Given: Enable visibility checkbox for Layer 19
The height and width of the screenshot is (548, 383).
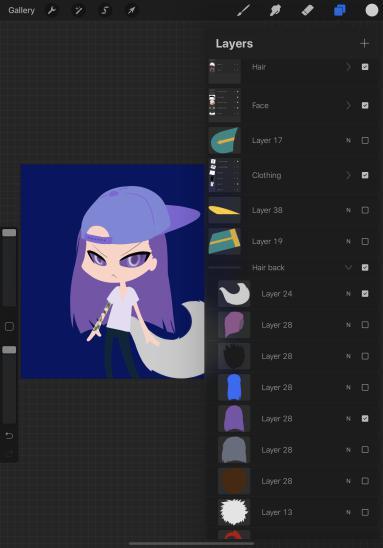Looking at the screenshot, I should [365, 241].
